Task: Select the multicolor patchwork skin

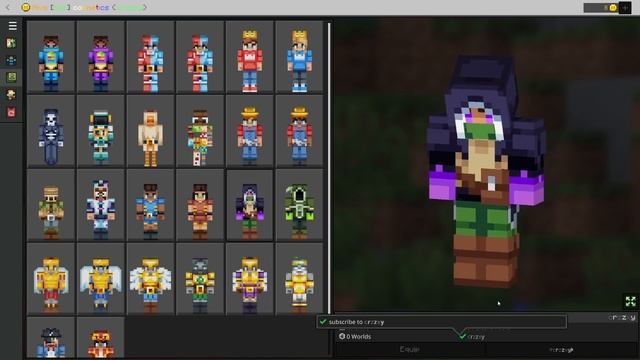Action: click(x=200, y=131)
